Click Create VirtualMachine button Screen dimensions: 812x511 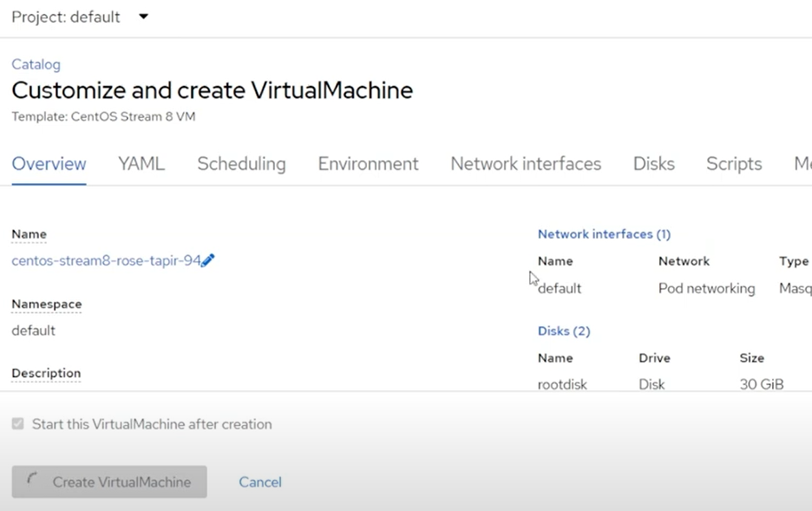point(108,482)
